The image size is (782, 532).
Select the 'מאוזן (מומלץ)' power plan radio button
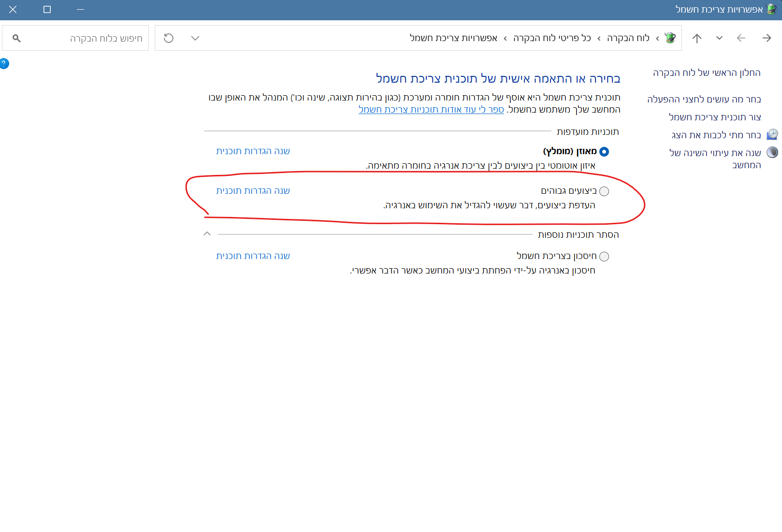(604, 152)
